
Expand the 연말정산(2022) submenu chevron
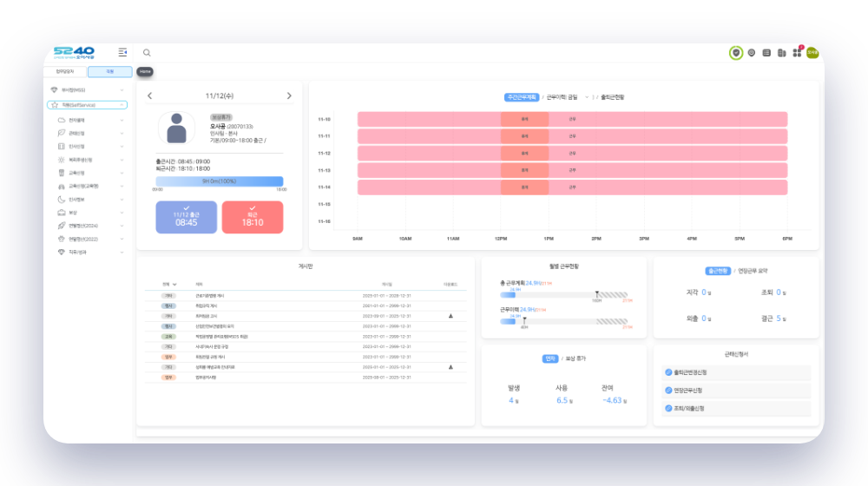click(122, 240)
